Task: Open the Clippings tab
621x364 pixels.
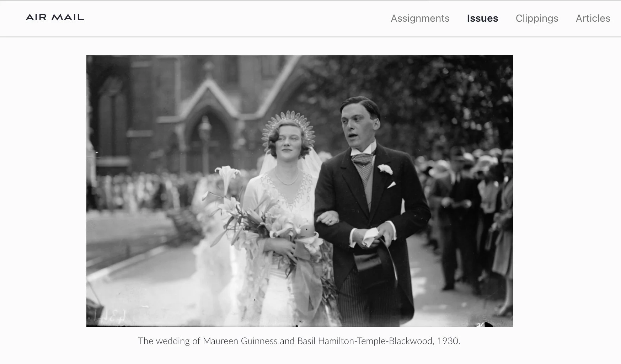Action: pos(537,18)
